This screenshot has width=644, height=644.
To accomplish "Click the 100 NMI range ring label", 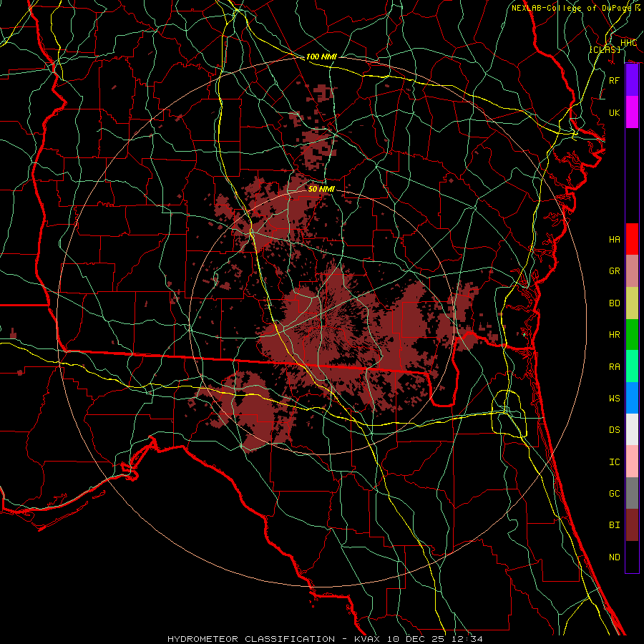I will 321,57.
